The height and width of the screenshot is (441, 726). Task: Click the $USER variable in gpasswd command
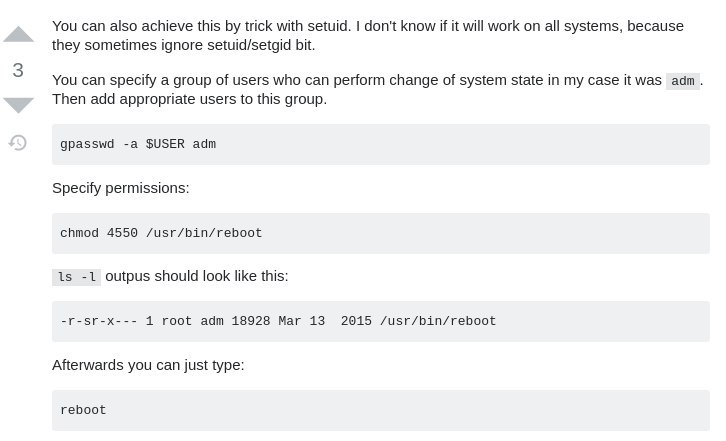tap(165, 144)
